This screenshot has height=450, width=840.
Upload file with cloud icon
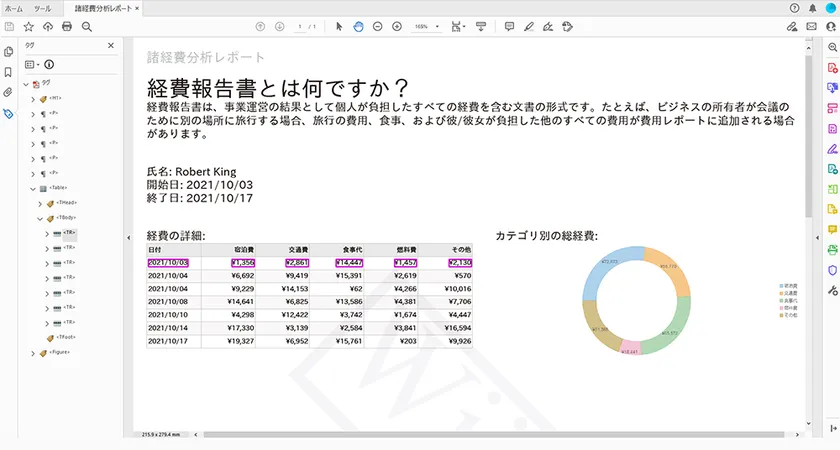click(47, 26)
